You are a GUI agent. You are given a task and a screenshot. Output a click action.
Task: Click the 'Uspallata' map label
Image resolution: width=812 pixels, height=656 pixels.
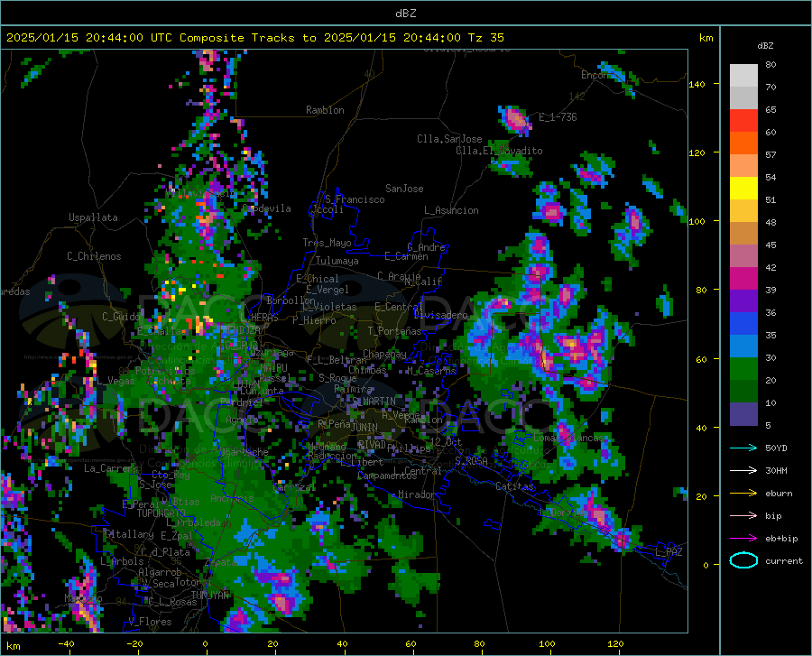click(x=93, y=217)
